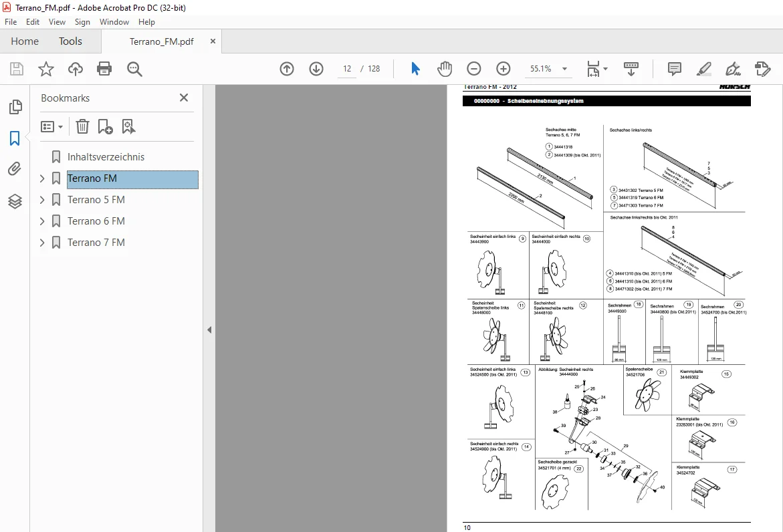The image size is (783, 532).
Task: Select the Terrano 5 FM bookmark
Action: tap(96, 200)
